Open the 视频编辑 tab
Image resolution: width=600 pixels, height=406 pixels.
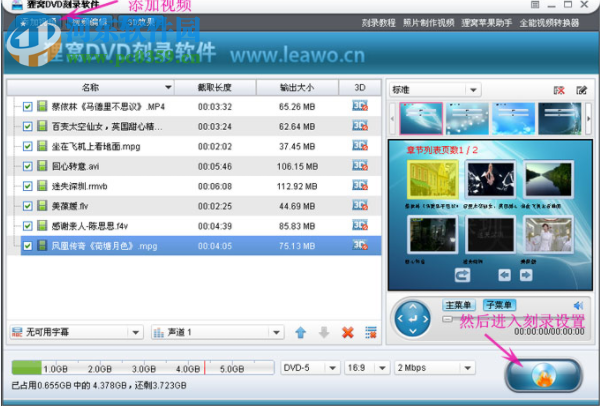(90, 22)
